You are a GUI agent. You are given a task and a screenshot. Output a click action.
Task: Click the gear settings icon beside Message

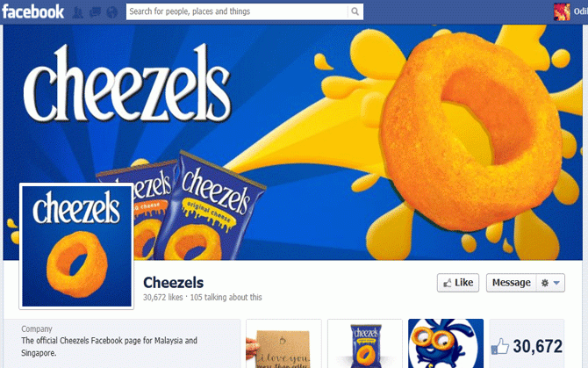[545, 283]
